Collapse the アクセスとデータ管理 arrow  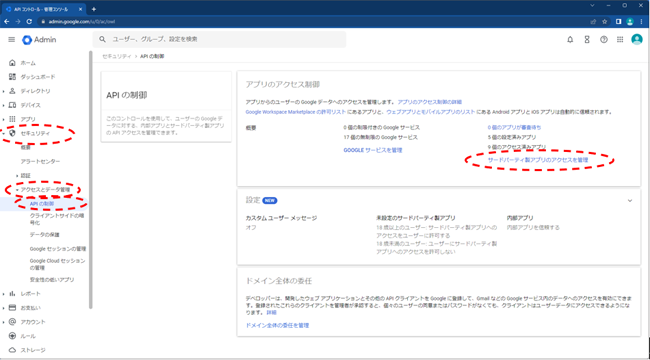(17, 190)
